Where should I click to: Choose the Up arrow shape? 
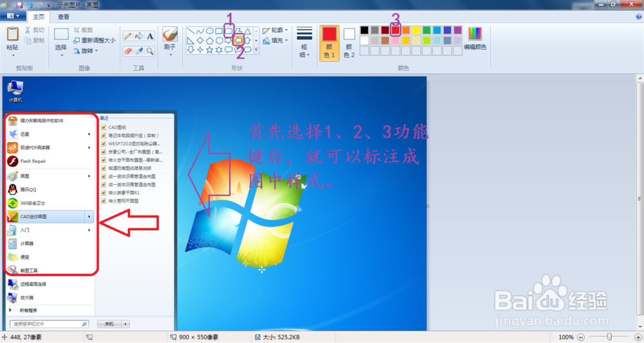[x=248, y=41]
